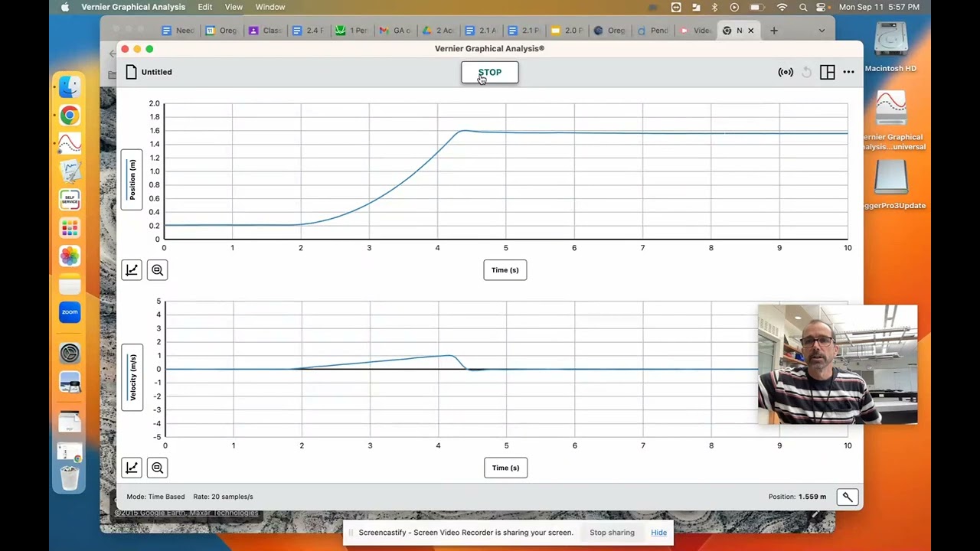The width and height of the screenshot is (980, 551).
Task: Open Notes from the Dock
Action: [70, 284]
